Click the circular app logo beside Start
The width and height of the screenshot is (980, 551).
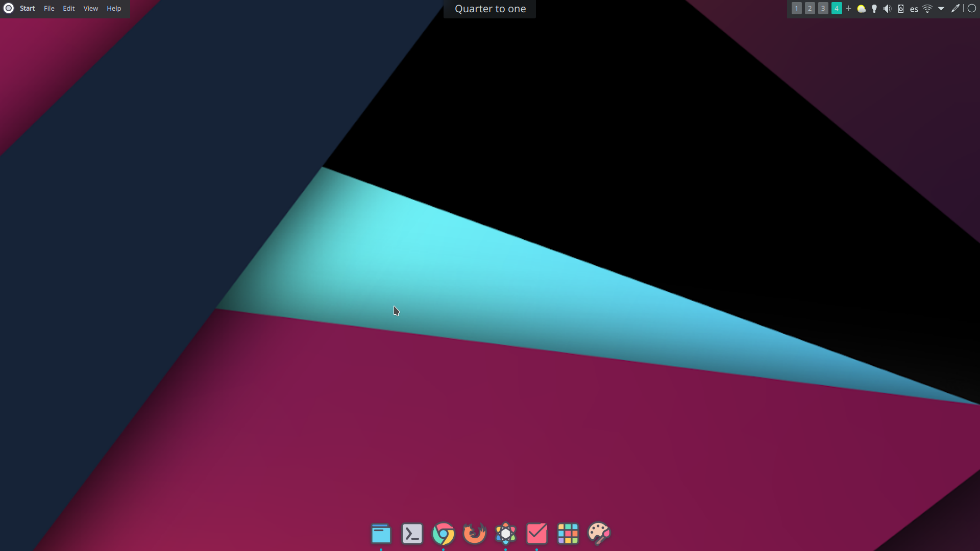click(x=9, y=8)
